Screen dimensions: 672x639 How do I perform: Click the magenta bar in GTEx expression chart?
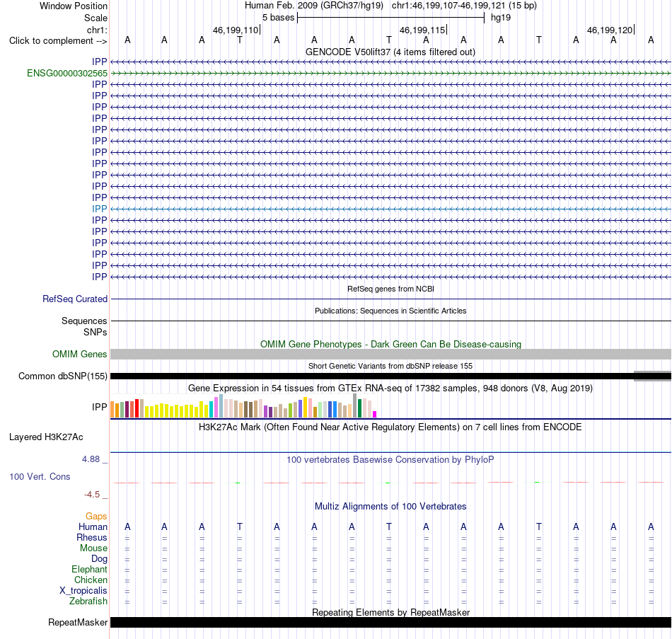(375, 414)
